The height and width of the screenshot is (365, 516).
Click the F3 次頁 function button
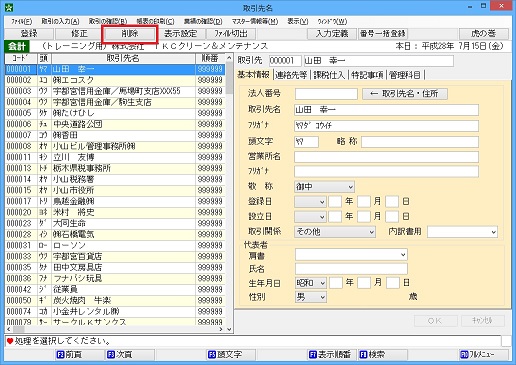click(x=130, y=354)
